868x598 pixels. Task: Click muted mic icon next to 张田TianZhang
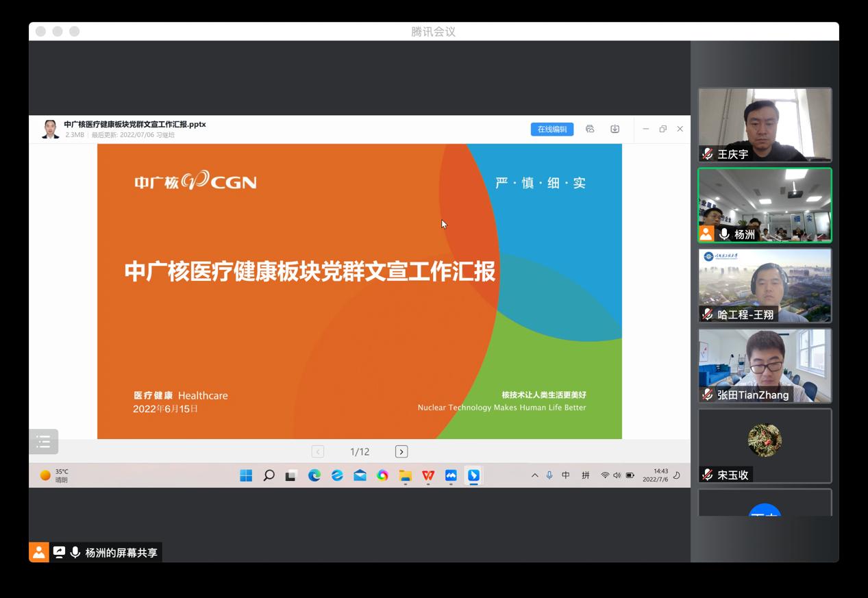point(708,395)
